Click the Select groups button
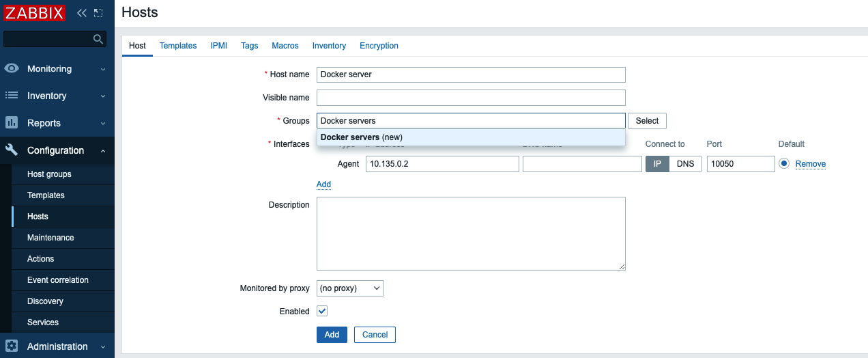This screenshot has height=358, width=868. coord(647,121)
